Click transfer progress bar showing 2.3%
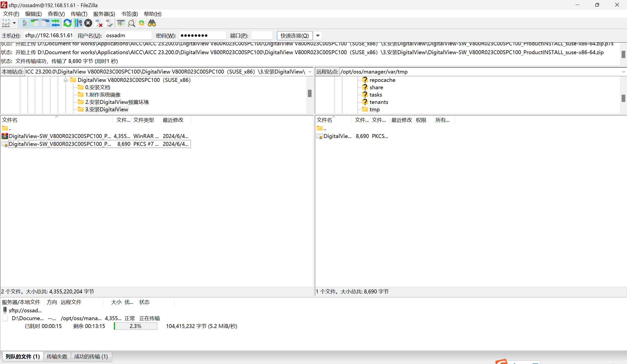This screenshot has height=364, width=627. click(x=135, y=326)
